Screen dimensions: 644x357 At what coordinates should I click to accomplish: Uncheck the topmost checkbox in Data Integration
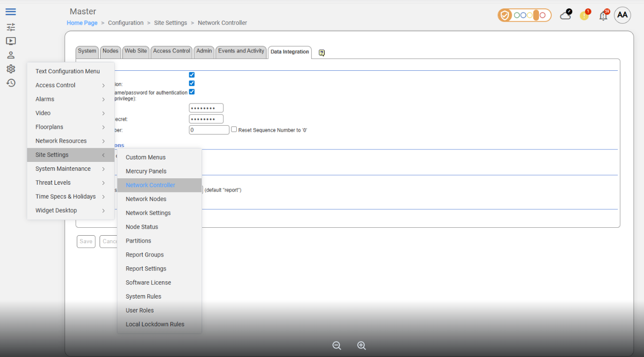tap(192, 75)
